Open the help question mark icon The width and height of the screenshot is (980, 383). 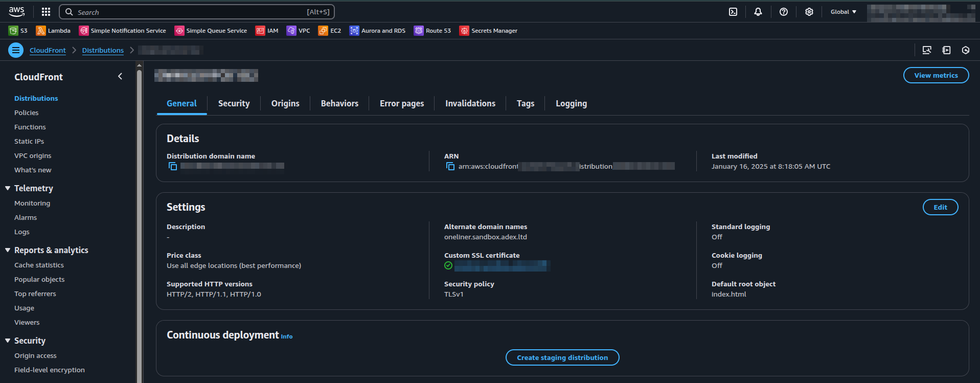point(783,12)
